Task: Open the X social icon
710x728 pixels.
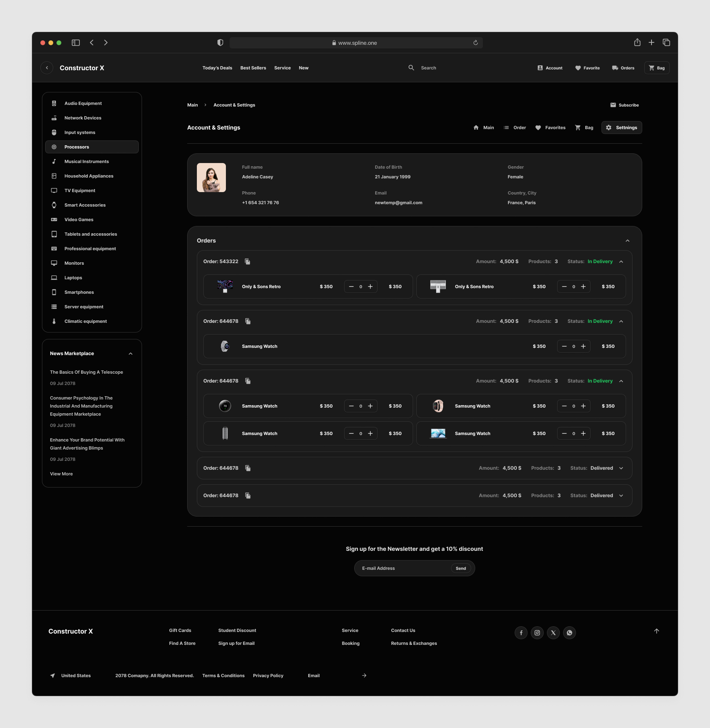Action: tap(553, 633)
